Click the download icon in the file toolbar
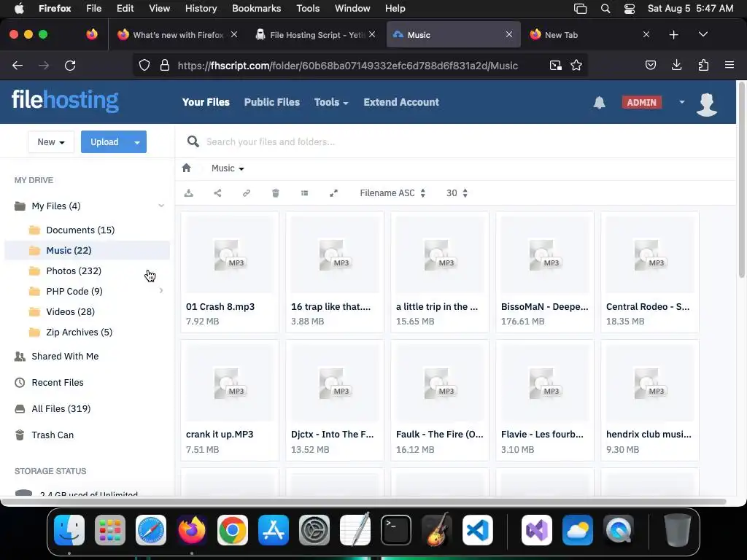 click(189, 192)
